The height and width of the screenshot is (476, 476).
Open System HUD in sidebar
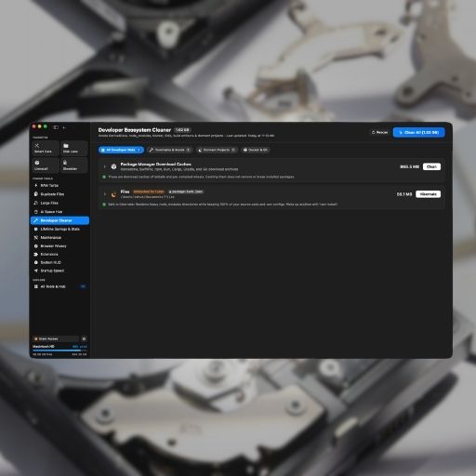point(59,262)
